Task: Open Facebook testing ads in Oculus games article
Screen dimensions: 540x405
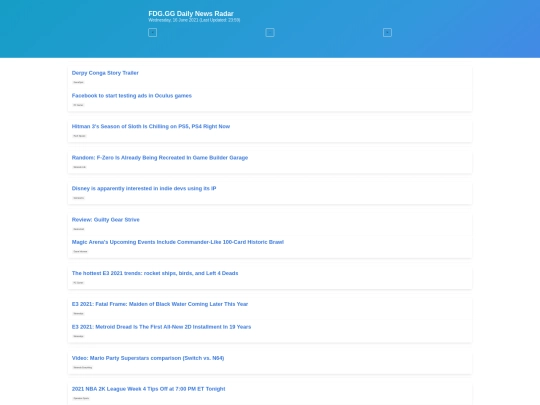Action: click(x=132, y=96)
